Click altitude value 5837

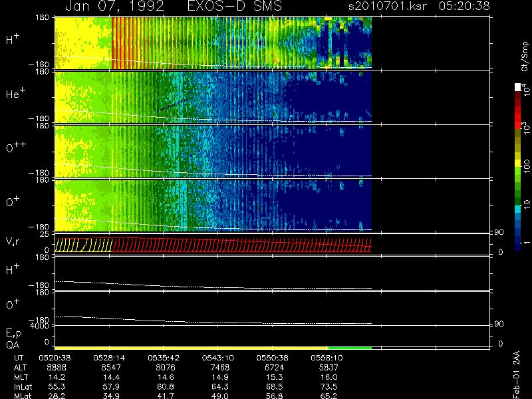[x=329, y=368]
